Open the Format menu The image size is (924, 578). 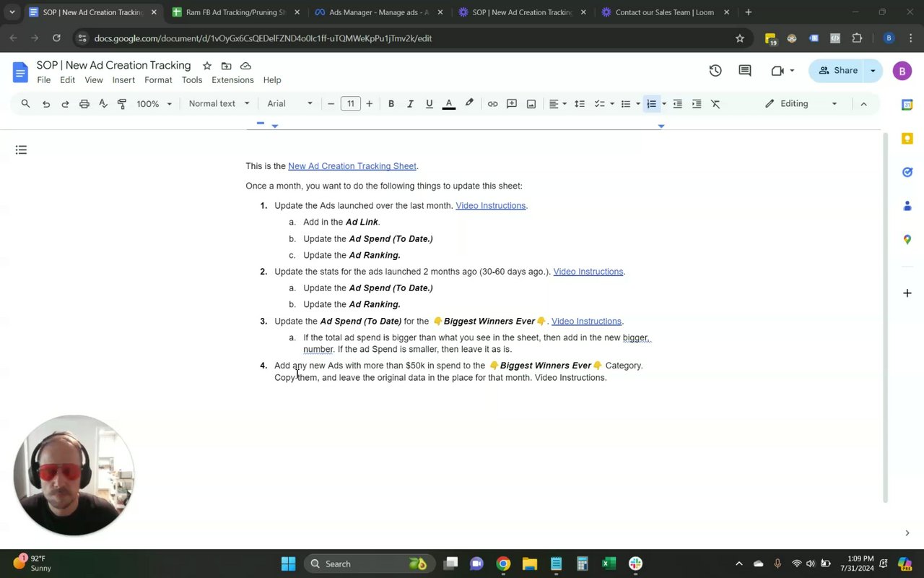coord(158,80)
